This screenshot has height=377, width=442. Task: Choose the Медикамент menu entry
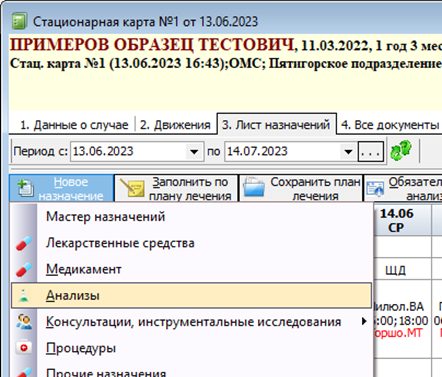pyautogui.click(x=191, y=269)
